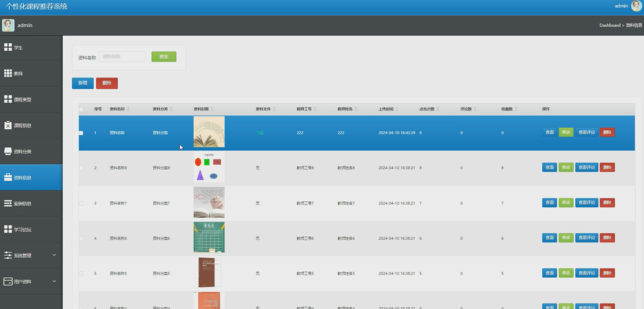Click the 学习论坛 grid icon

[8, 229]
